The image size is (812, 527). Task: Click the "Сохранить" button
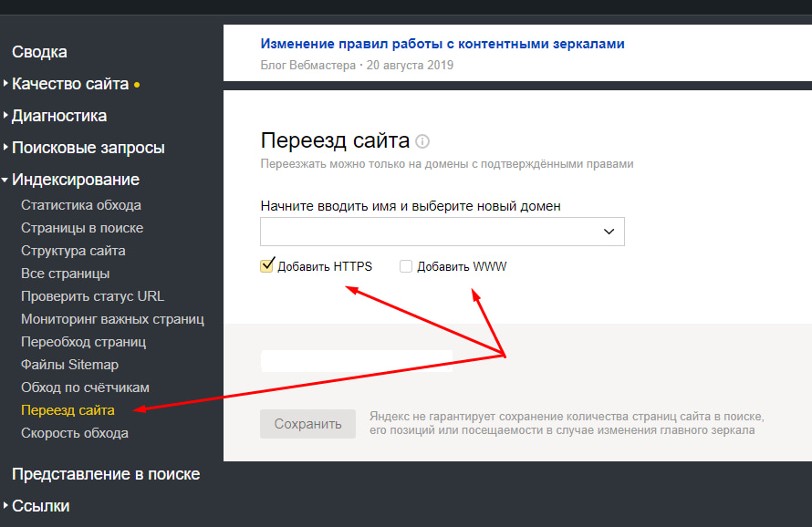pyautogui.click(x=307, y=423)
